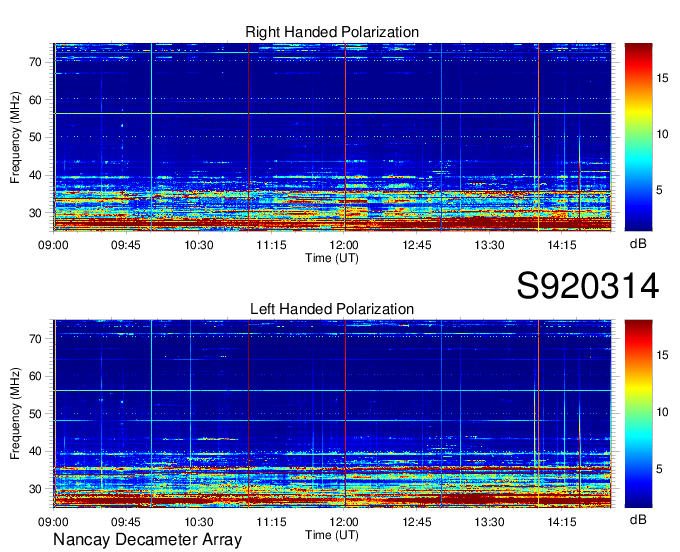
Task: Click "Frequency (MHz)" axis label of right-handed plot
Action: pyautogui.click(x=15, y=137)
